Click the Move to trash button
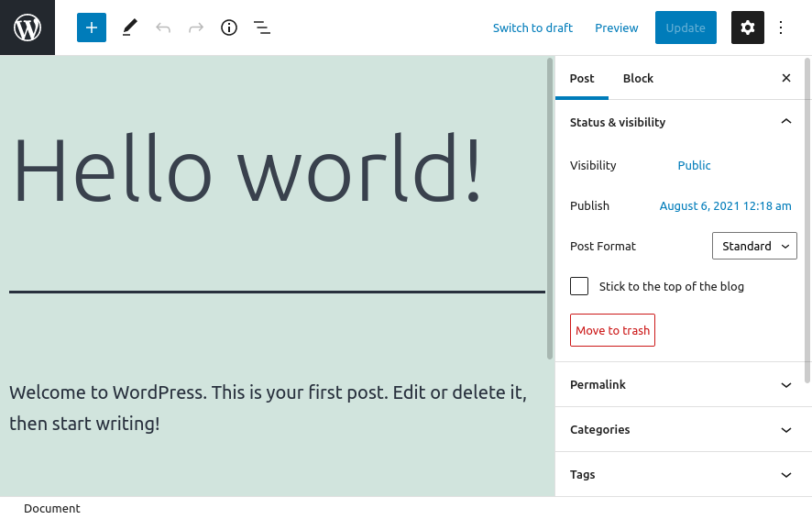812x519 pixels. pyautogui.click(x=612, y=330)
